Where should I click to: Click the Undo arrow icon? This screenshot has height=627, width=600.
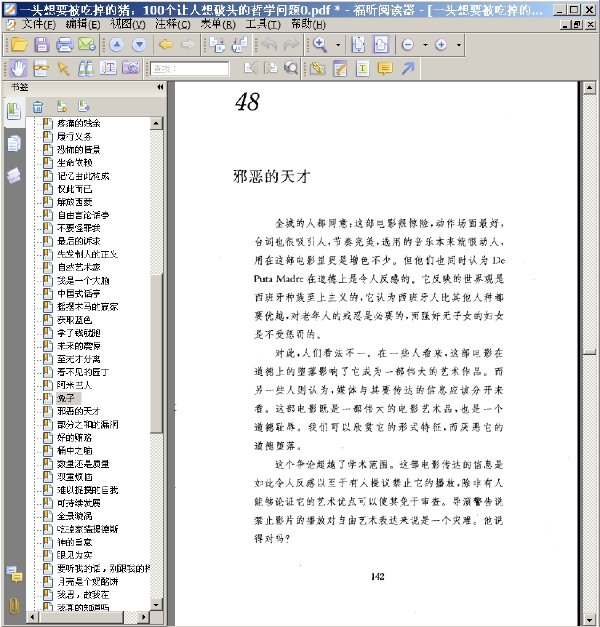coord(269,44)
